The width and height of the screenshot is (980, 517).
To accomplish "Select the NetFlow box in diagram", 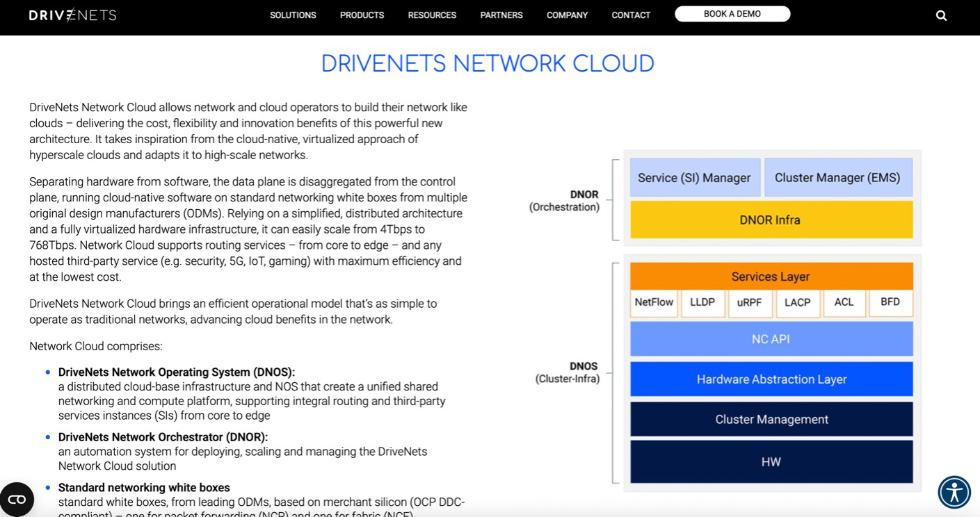I will [654, 303].
